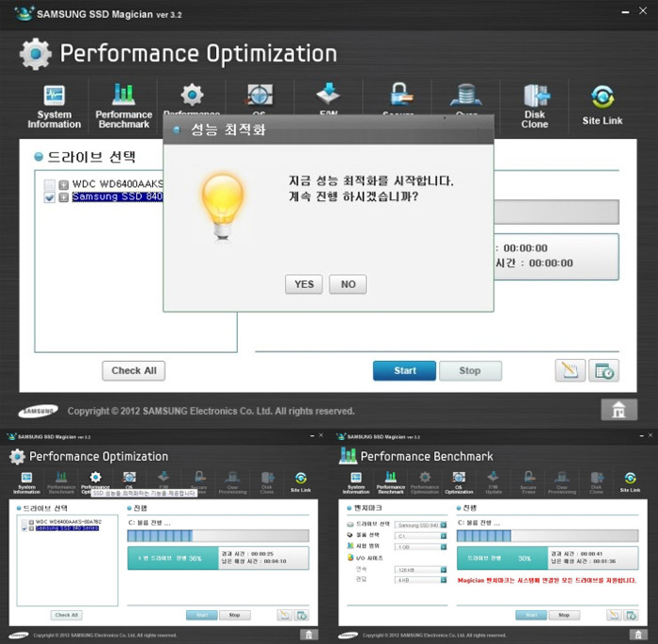This screenshot has height=644, width=658.
Task: Click the home icon in the 36% progress window
Action: tap(309, 635)
